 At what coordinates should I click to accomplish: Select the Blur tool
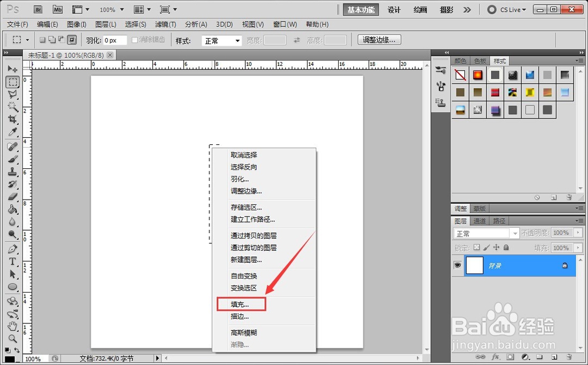[12, 221]
